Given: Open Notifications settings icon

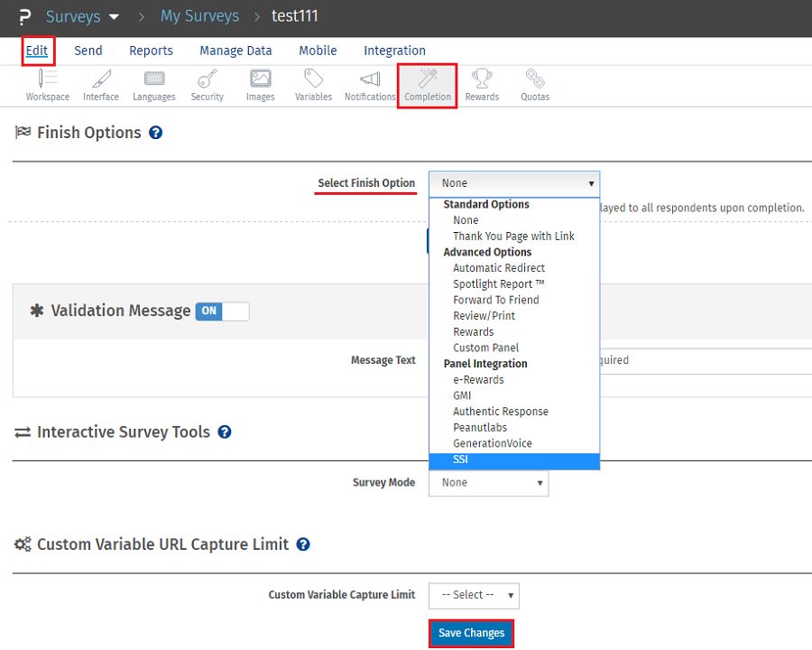Looking at the screenshot, I should [369, 85].
